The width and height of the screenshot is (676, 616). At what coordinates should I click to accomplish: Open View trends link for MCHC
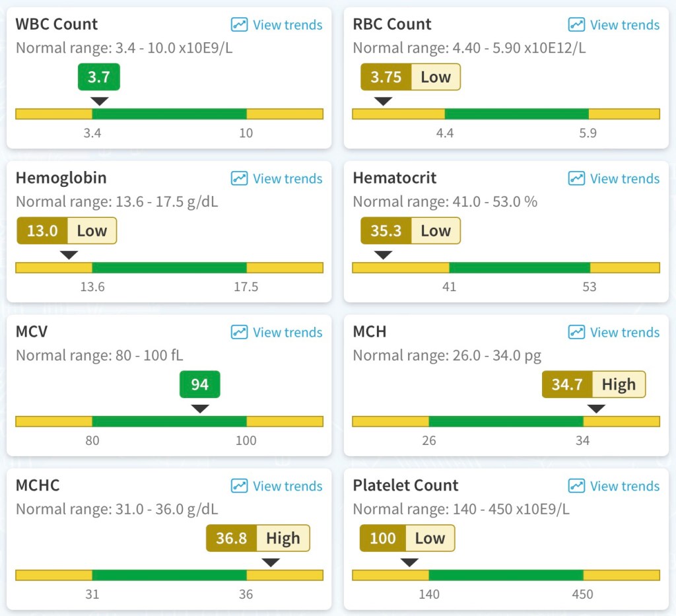(x=287, y=487)
